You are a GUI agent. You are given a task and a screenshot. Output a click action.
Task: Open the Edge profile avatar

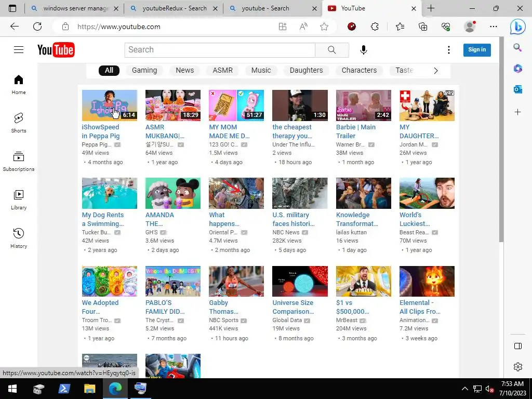tap(470, 26)
